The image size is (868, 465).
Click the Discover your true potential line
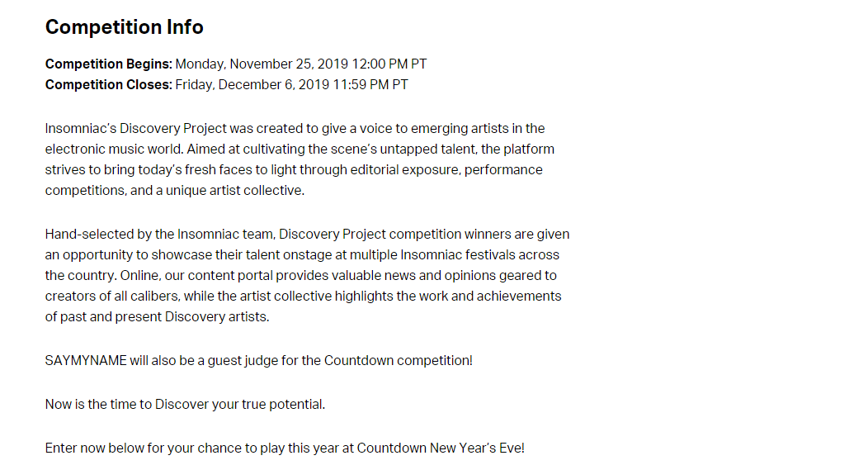pos(240,405)
